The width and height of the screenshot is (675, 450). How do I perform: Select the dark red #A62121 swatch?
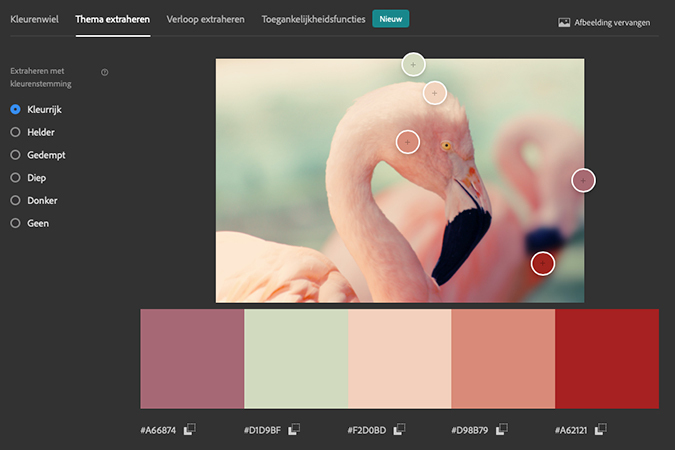pyautogui.click(x=607, y=359)
